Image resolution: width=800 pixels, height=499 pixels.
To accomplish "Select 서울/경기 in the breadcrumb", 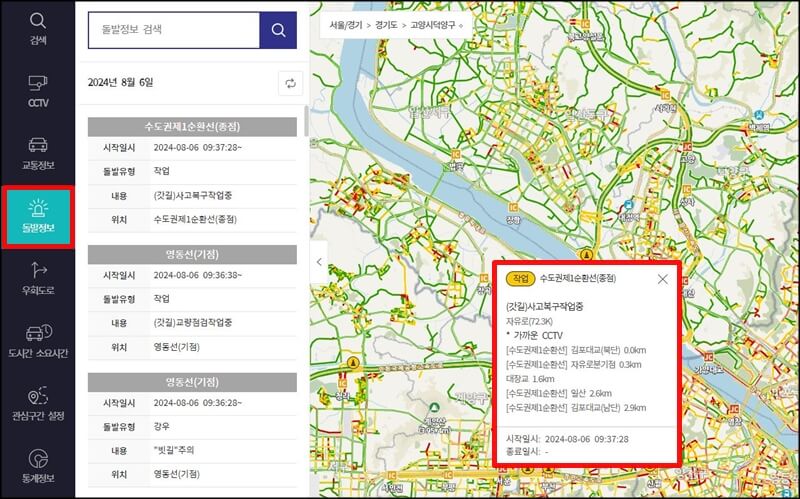I will coord(345,25).
